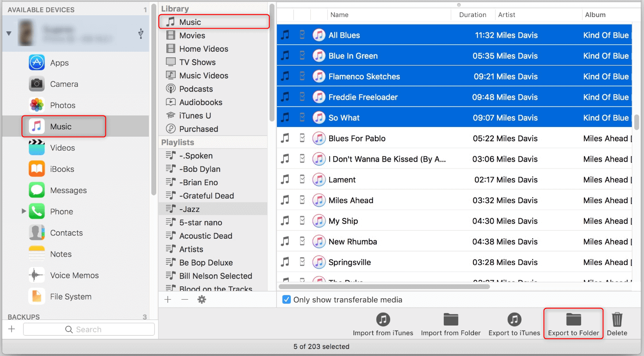
Task: Click the Import from Folder icon
Action: pos(450,320)
